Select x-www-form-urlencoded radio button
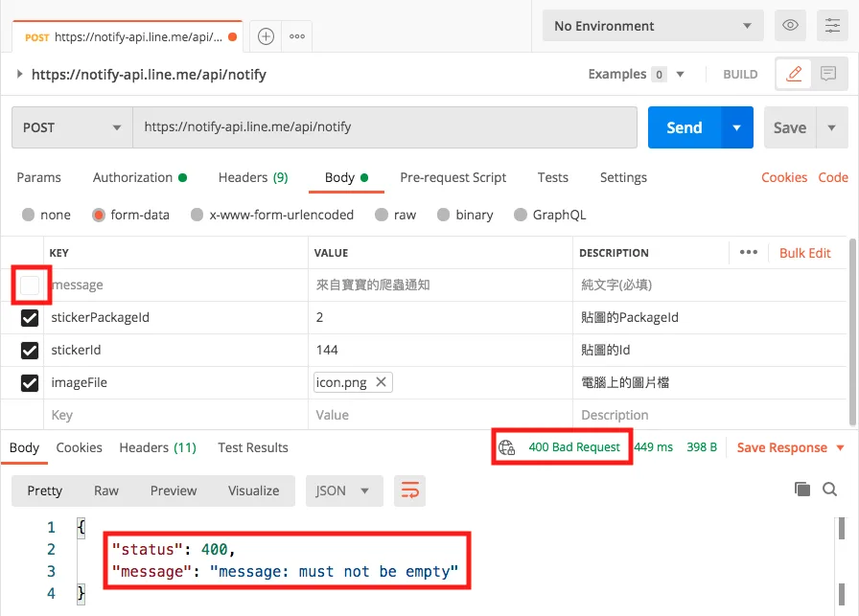859x616 pixels. (x=197, y=215)
